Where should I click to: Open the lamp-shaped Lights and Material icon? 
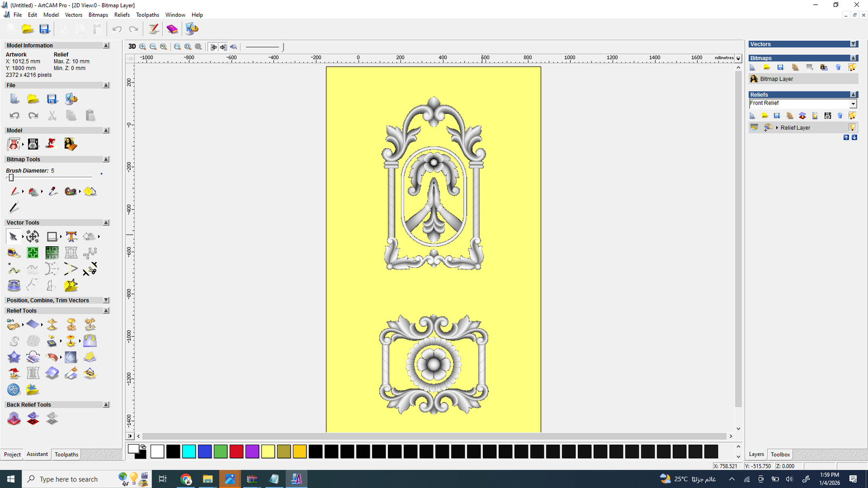(51, 144)
